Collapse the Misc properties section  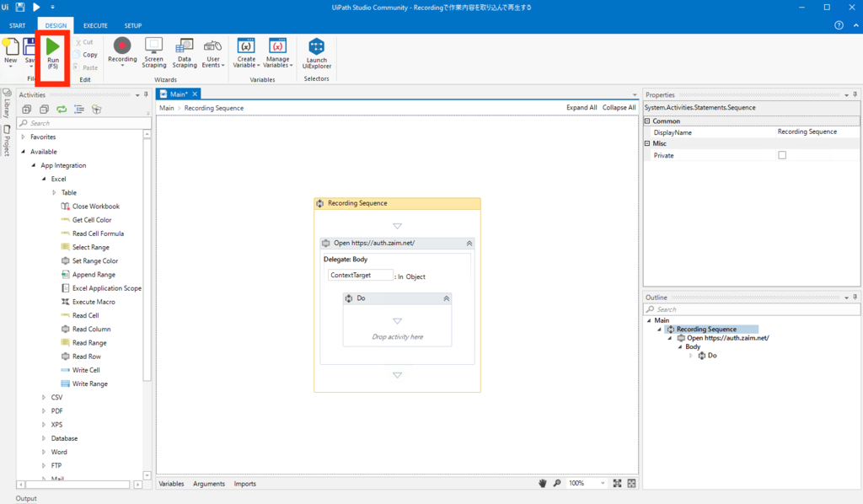[647, 143]
